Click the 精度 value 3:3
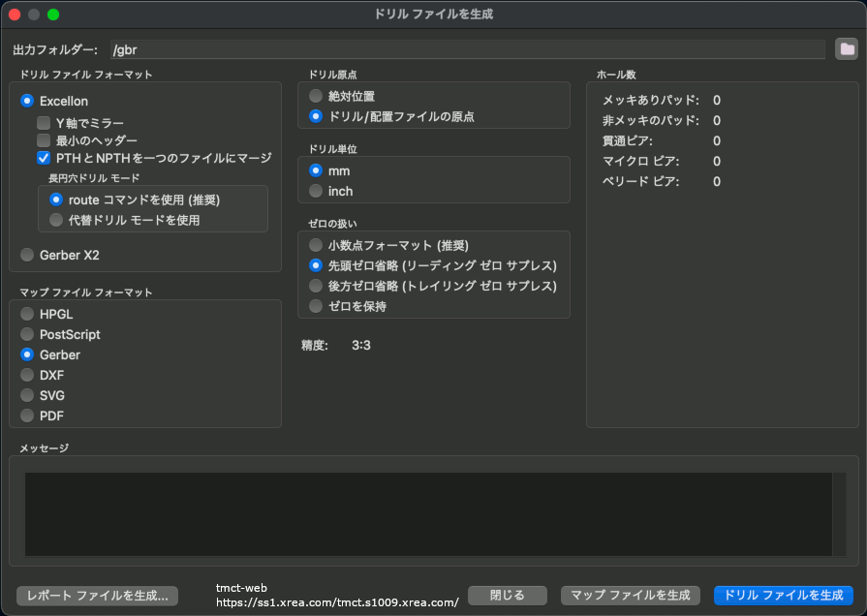This screenshot has height=616, width=867. coord(361,346)
